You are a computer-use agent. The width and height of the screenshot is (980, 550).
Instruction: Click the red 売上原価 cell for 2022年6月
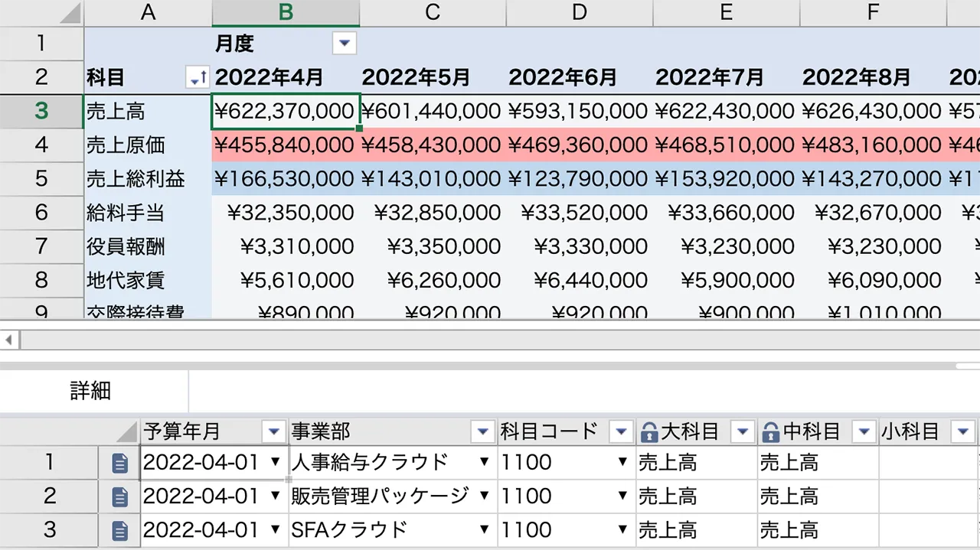[x=578, y=145]
